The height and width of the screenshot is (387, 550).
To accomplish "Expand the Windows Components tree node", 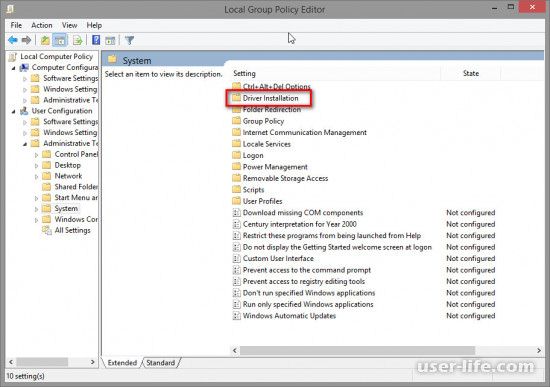I will coord(36,220).
